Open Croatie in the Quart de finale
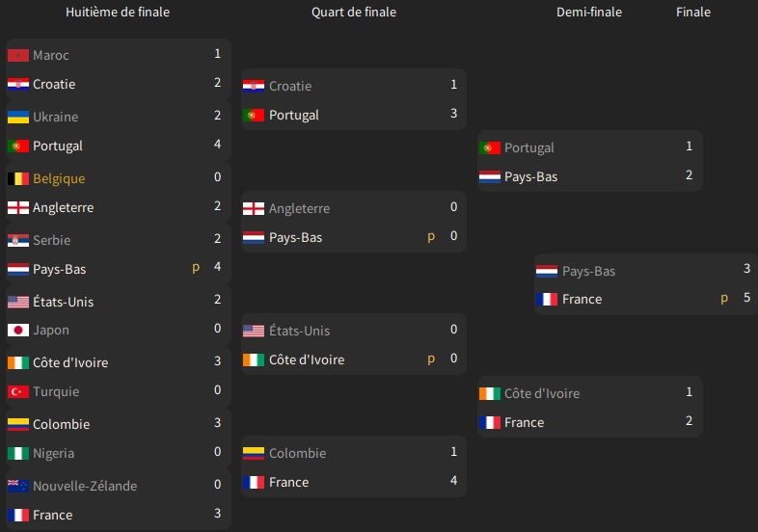The height and width of the screenshot is (532, 758). coord(290,87)
